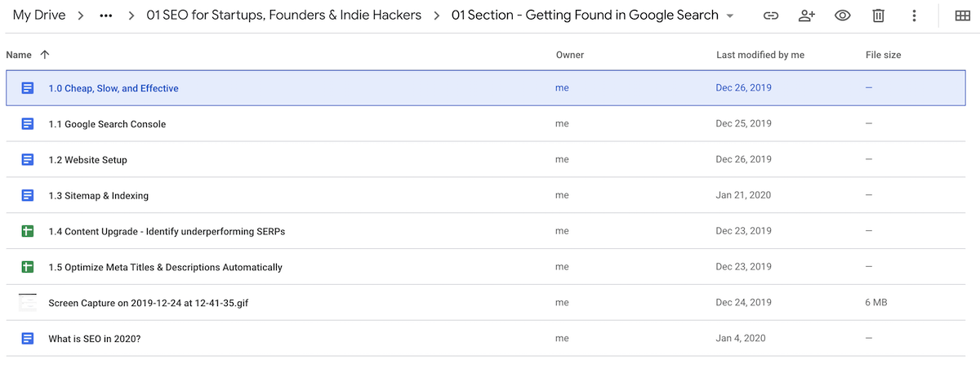Expand the current folder name dropdown arrow
Screen dimensions: 980x369
729,16
